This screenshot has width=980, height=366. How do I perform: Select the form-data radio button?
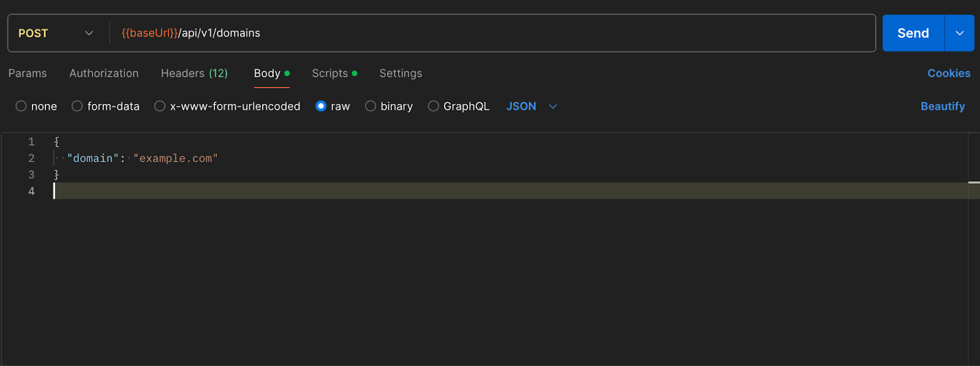[x=77, y=106]
